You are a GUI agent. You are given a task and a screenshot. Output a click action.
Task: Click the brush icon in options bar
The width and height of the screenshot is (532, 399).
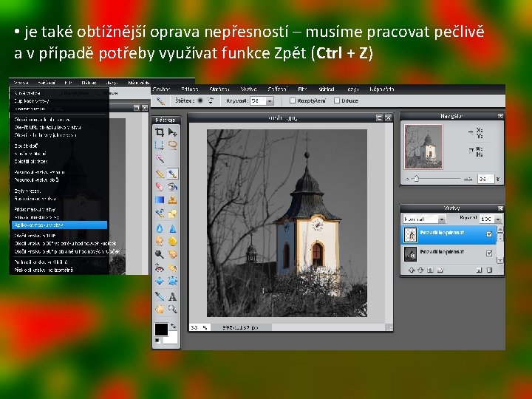[160, 100]
